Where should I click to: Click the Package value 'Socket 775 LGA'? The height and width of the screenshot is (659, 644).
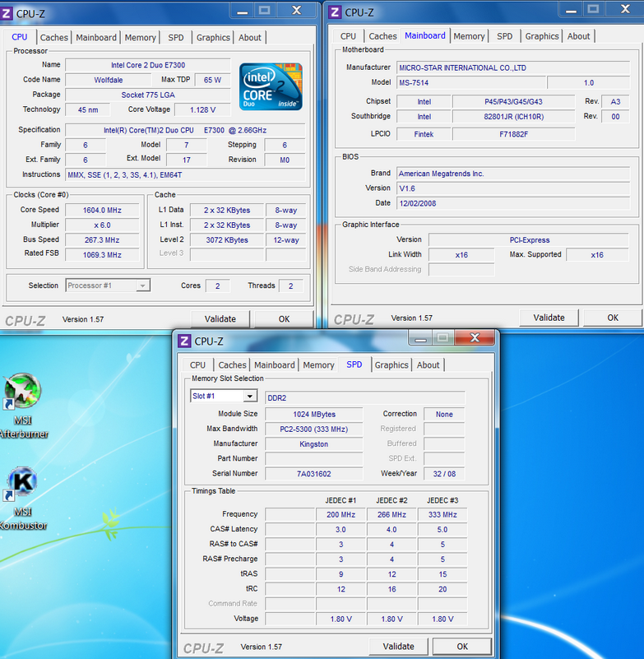point(148,95)
